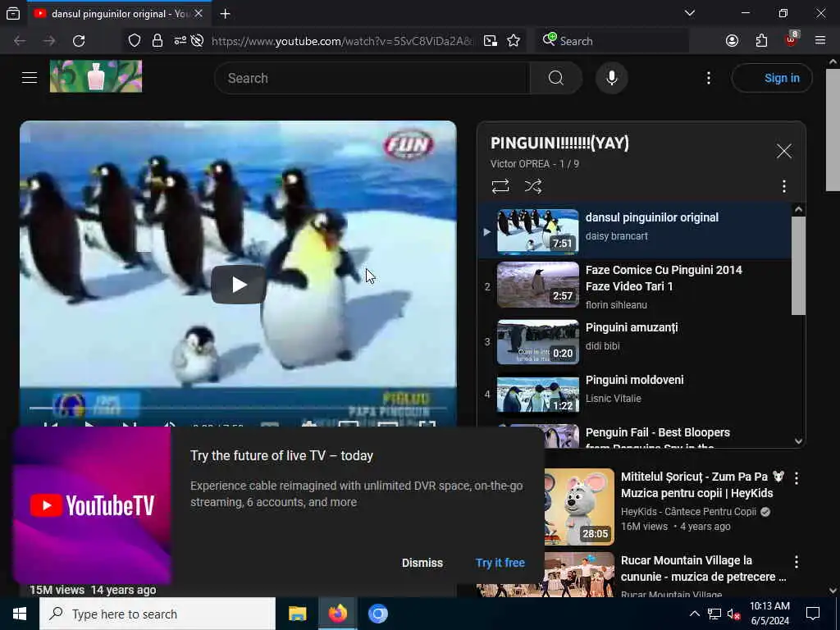This screenshot has width=840, height=630.
Task: Open options for Mititelul Șoricuț video
Action: tap(797, 478)
